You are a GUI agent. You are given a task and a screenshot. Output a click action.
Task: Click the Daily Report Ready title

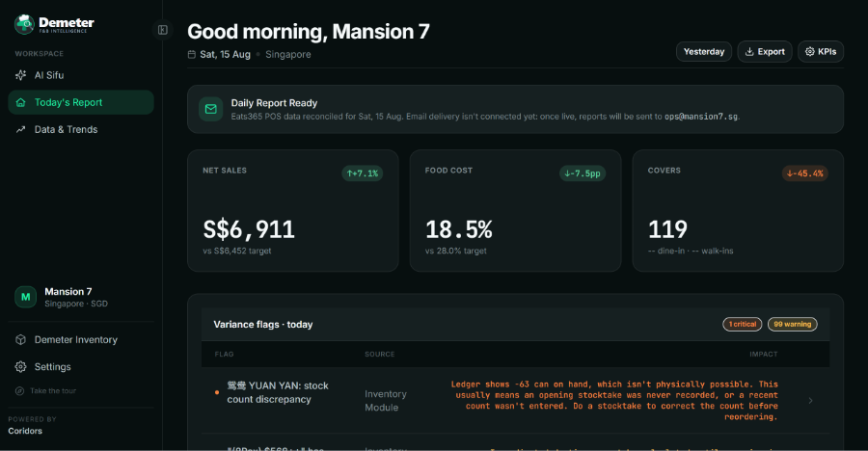(x=274, y=103)
